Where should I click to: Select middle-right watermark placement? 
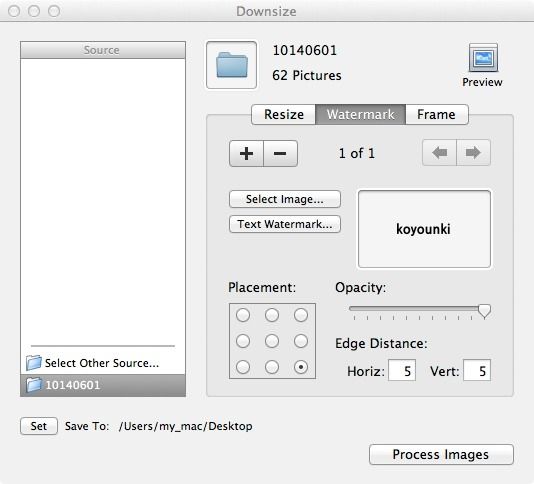(301, 341)
